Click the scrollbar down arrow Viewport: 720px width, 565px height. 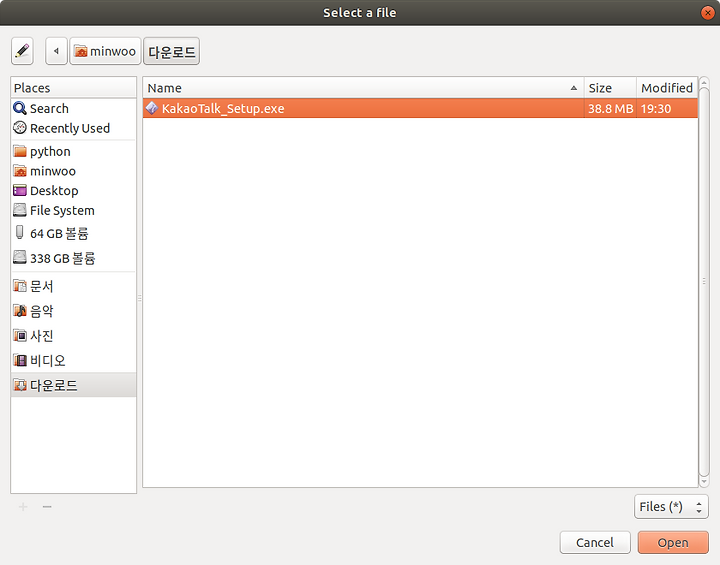point(704,482)
